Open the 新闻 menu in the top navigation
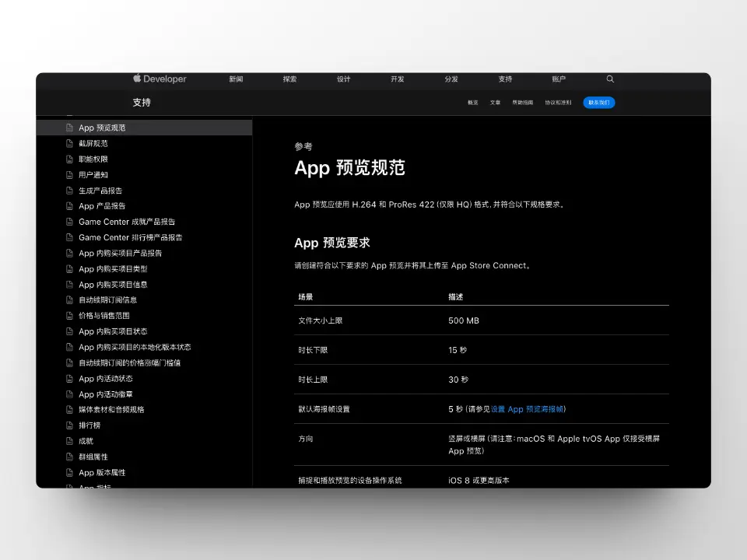747x560 pixels. (x=236, y=79)
